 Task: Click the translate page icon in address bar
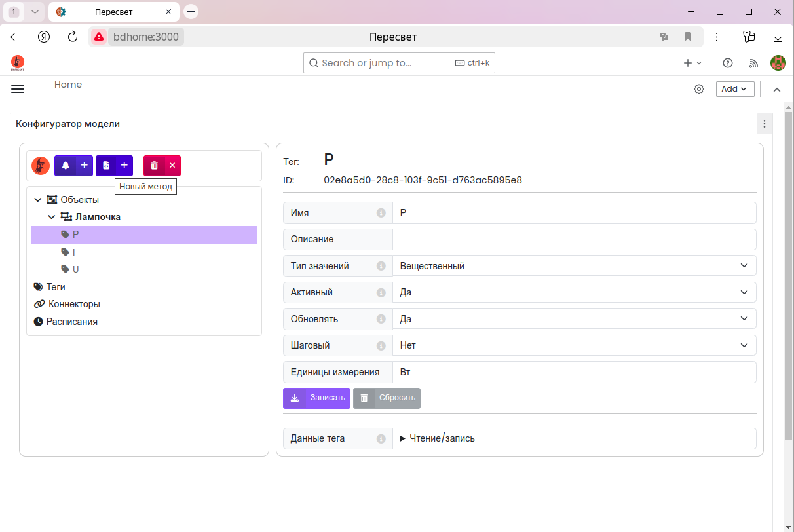[664, 37]
